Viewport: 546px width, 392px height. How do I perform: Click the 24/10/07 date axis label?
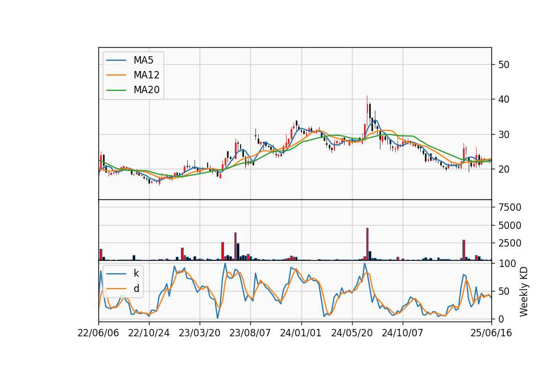pyautogui.click(x=403, y=333)
